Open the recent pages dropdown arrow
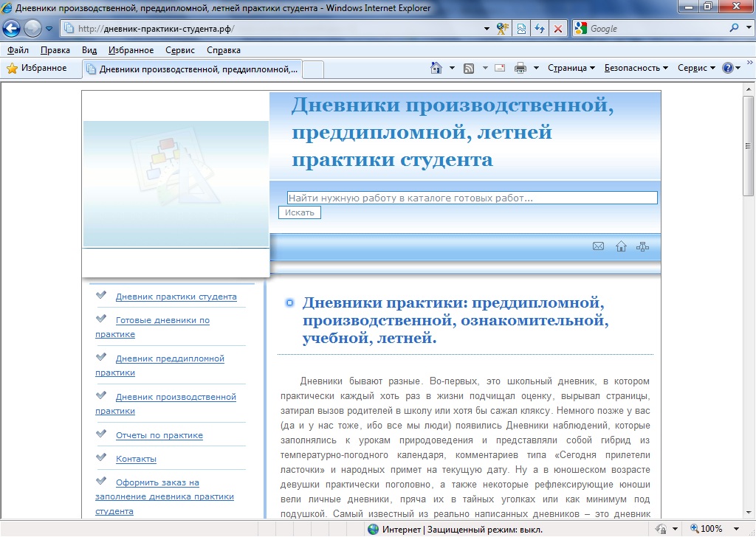Image resolution: width=756 pixels, height=537 pixels. click(49, 29)
